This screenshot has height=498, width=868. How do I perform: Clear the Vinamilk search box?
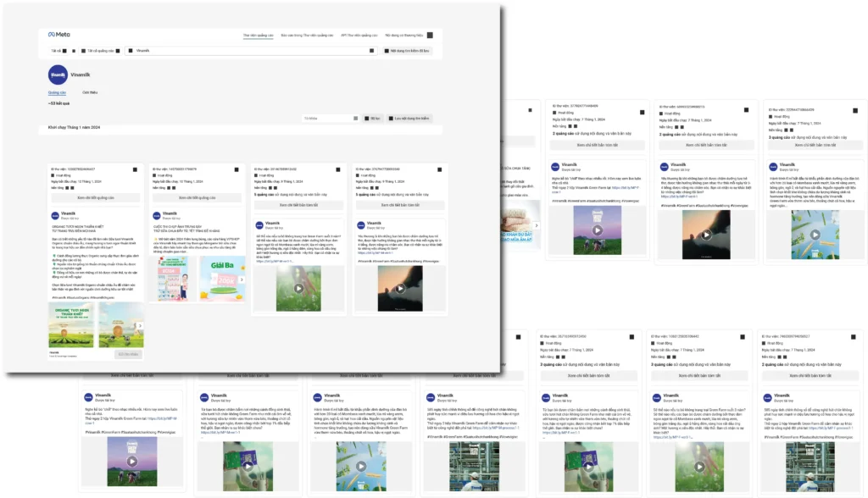click(x=371, y=51)
